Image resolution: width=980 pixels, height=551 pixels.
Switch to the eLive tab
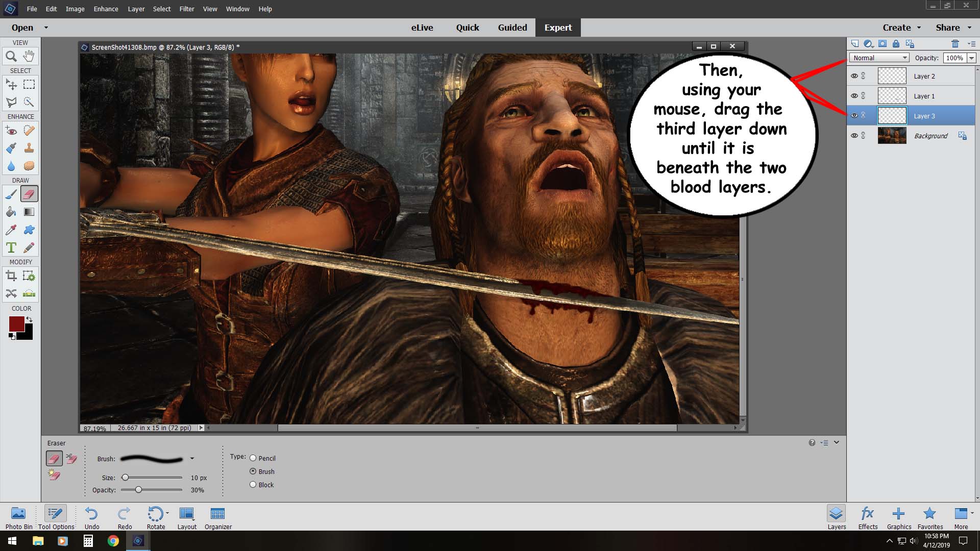coord(422,28)
